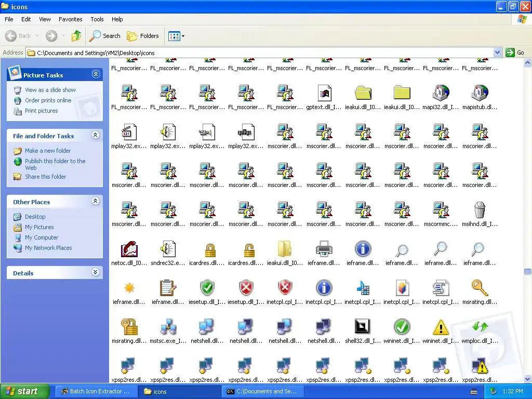Select the shell32.dll black arrow icon
This screenshot has width=532, height=399.
(362, 326)
